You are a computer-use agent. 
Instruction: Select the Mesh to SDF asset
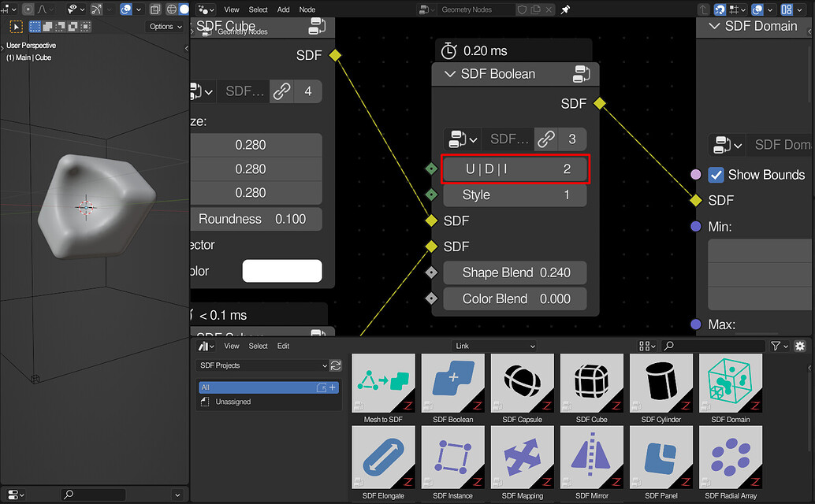click(x=383, y=389)
